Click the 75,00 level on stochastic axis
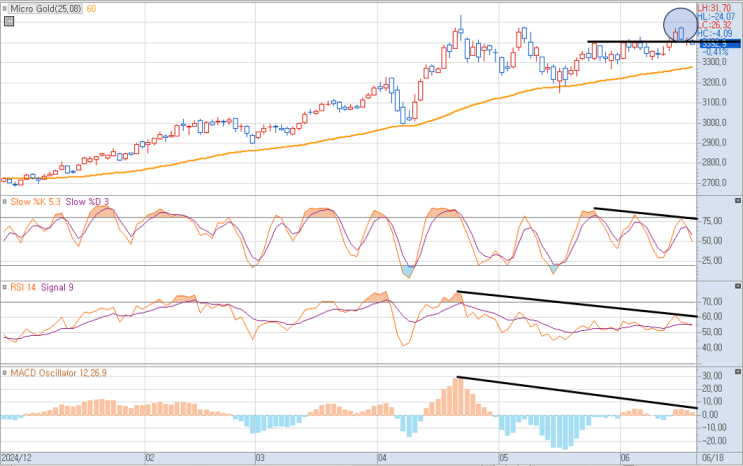Image resolution: width=743 pixels, height=466 pixels. [712, 221]
